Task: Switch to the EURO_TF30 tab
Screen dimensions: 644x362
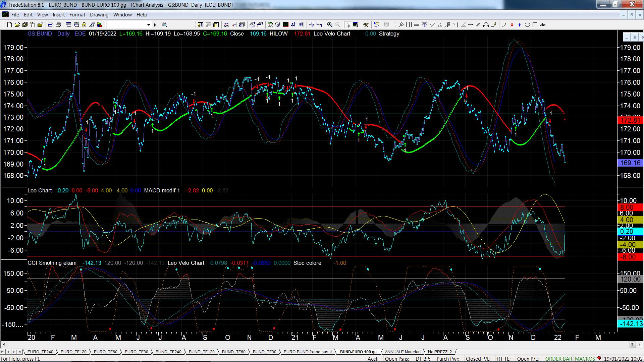Action: pos(136,352)
